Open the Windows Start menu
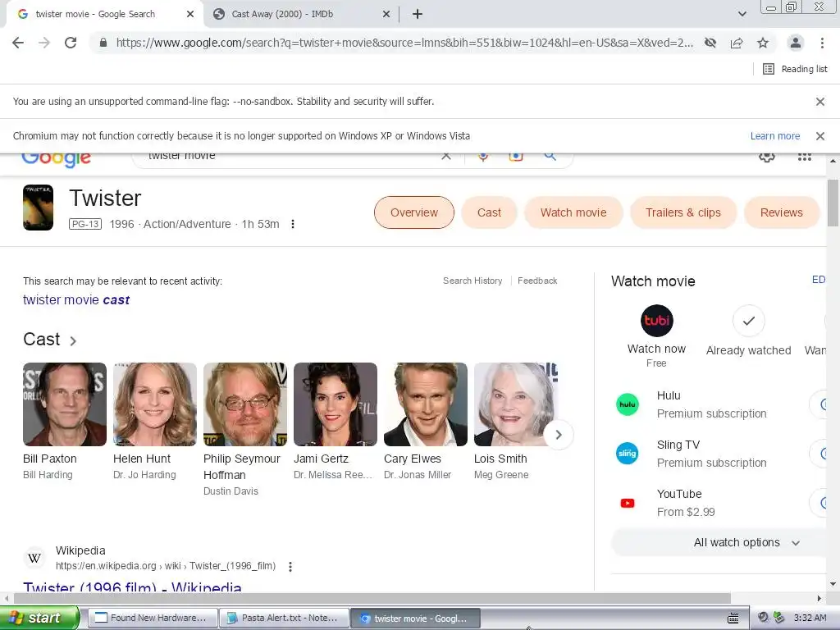The height and width of the screenshot is (630, 840). 39,618
